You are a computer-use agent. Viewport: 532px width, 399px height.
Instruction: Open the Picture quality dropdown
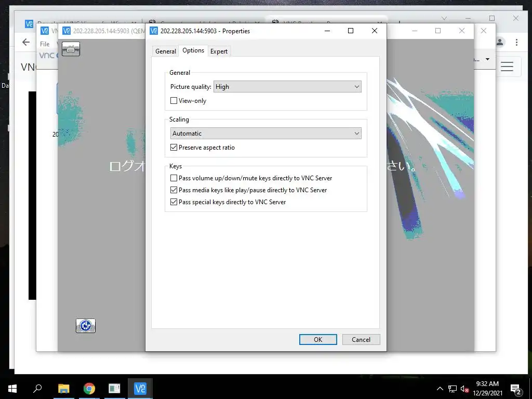pos(287,87)
